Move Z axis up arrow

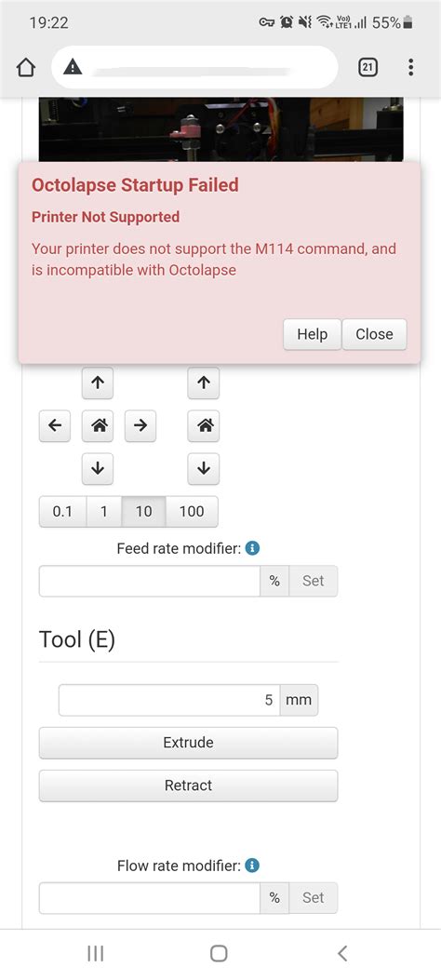(x=204, y=383)
